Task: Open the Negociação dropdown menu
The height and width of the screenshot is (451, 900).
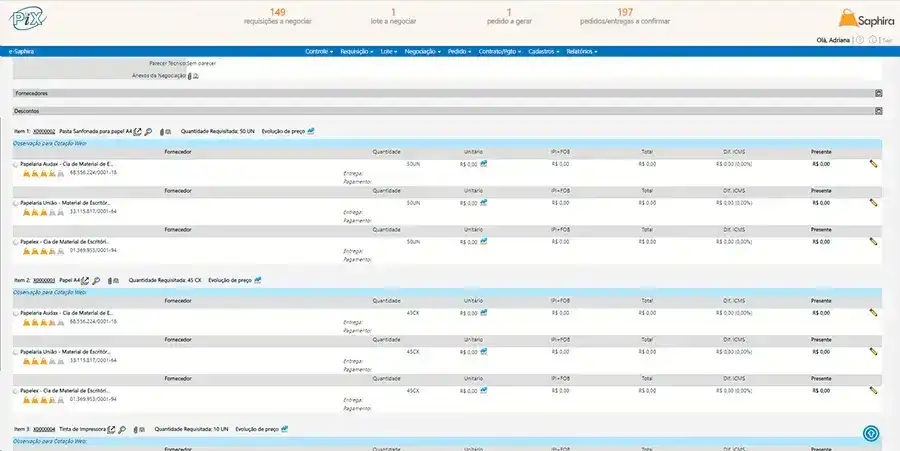Action: click(x=423, y=50)
